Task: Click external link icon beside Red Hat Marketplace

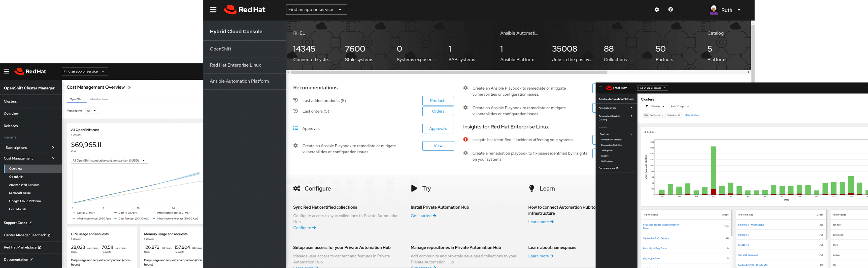Action: 39,247
